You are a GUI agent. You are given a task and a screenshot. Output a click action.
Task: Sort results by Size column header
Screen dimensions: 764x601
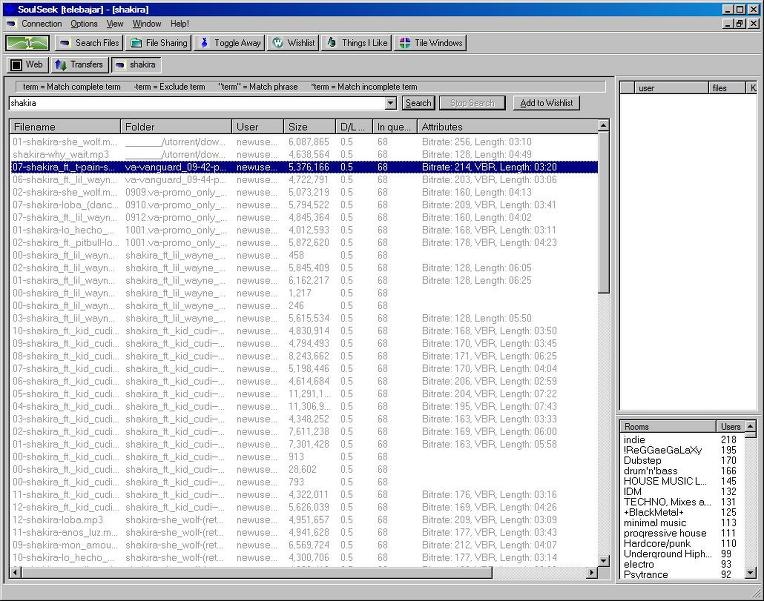[x=310, y=127]
